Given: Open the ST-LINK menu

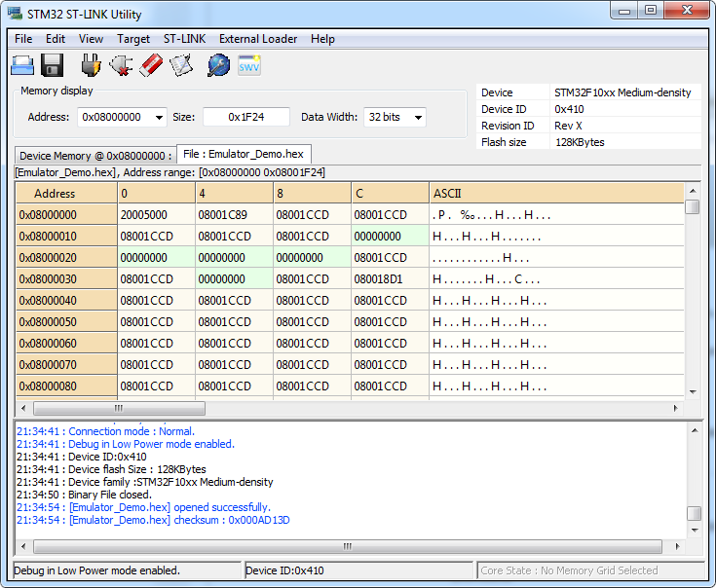Looking at the screenshot, I should tap(184, 39).
